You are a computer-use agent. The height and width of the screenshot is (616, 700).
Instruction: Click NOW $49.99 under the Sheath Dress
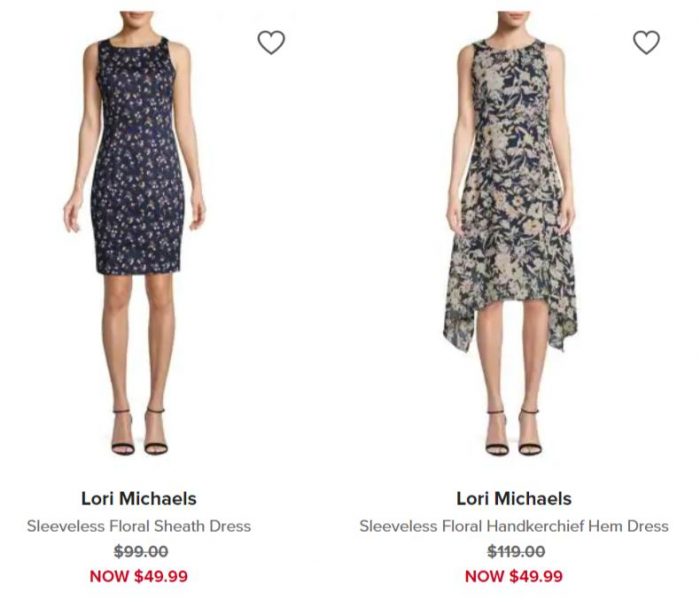(138, 576)
